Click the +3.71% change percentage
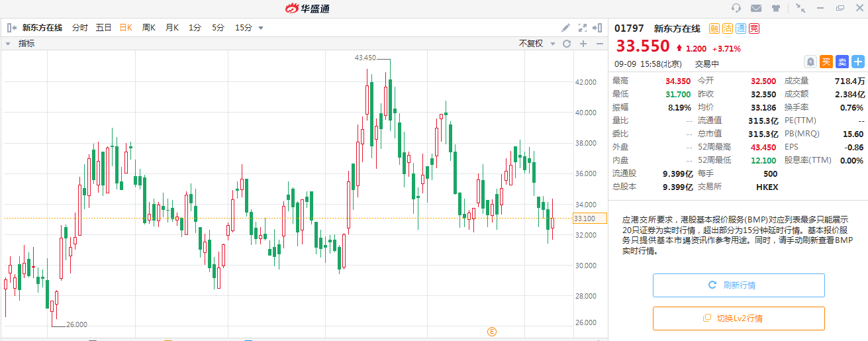Viewport: 868px width, 341px height. [726, 48]
